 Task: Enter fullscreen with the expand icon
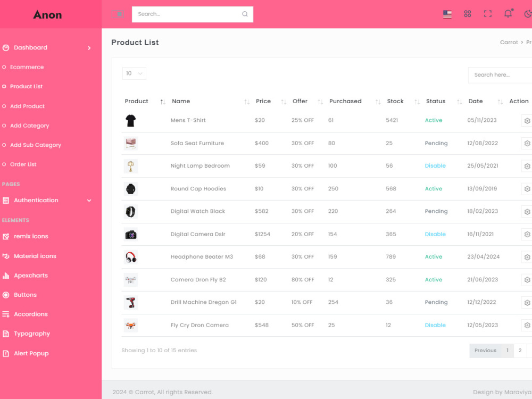(x=487, y=14)
